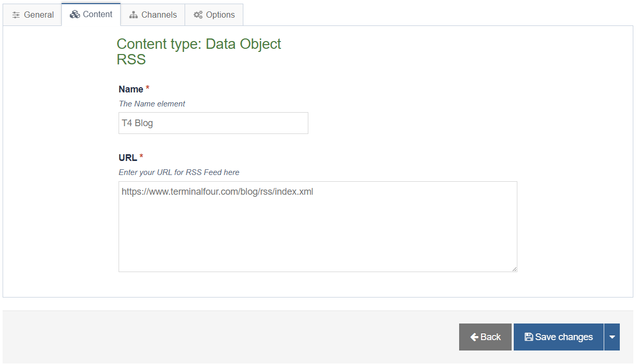This screenshot has height=364, width=638.
Task: Click the floppy disk save icon
Action: tap(529, 337)
